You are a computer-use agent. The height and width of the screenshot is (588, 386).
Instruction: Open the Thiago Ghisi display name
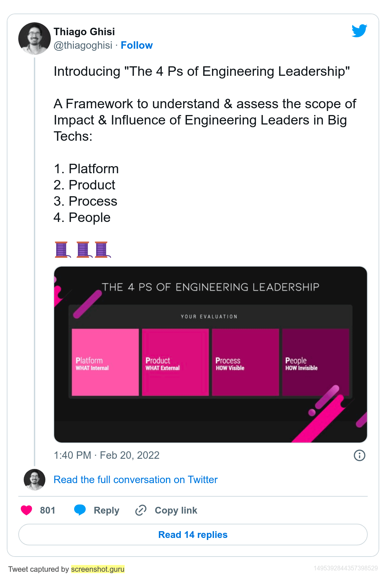pos(84,32)
